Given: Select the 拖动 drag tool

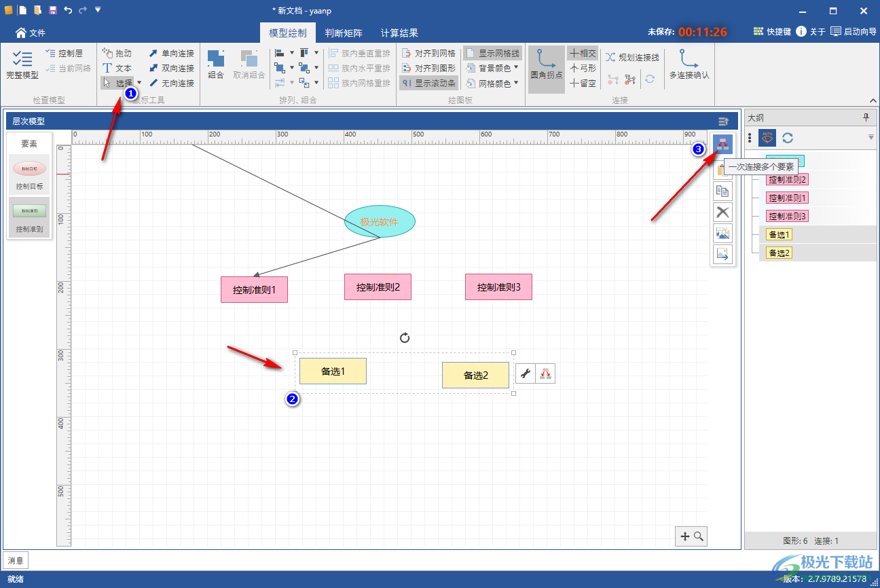Looking at the screenshot, I should pyautogui.click(x=117, y=53).
